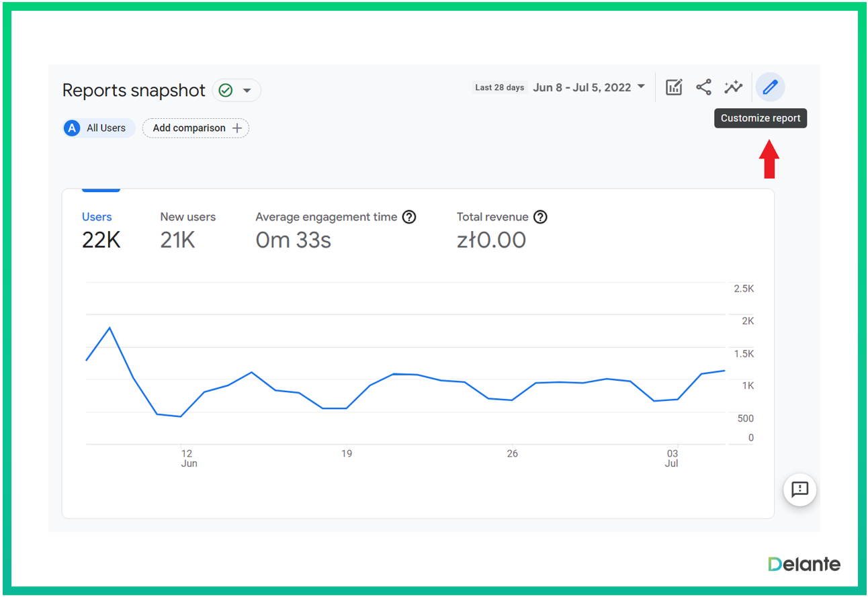Screen dimensions: 868x597
Task: Click the All Users segment chip
Action: [x=99, y=128]
